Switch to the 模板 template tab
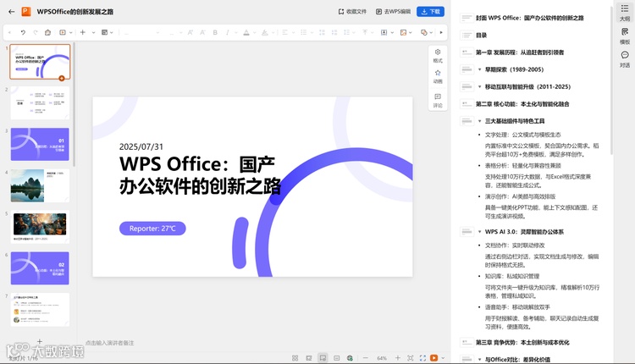This screenshot has height=364, width=635. [625, 36]
